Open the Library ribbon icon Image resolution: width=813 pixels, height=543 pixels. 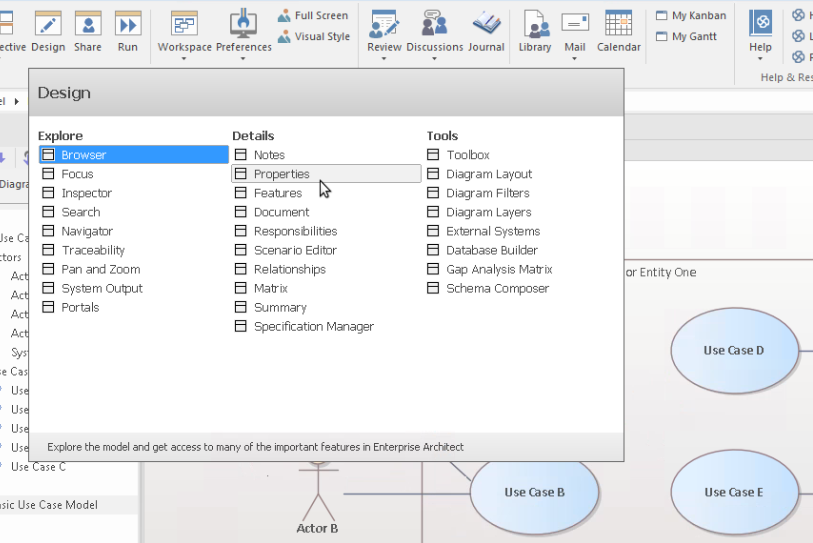(x=535, y=31)
